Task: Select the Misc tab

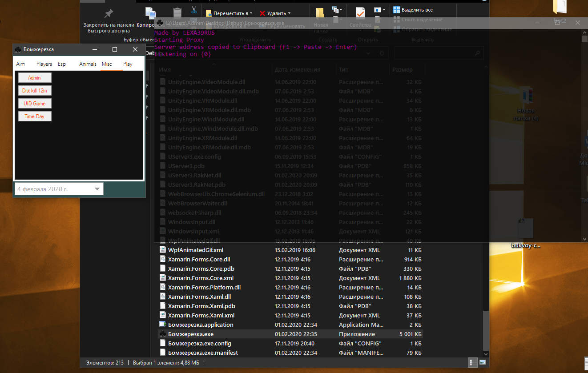Action: pyautogui.click(x=107, y=64)
